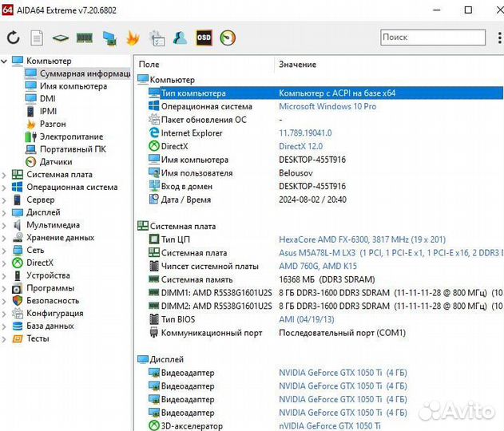Expand the Дисплей tree node
Image resolution: width=504 pixels, height=431 pixels.
click(x=4, y=212)
